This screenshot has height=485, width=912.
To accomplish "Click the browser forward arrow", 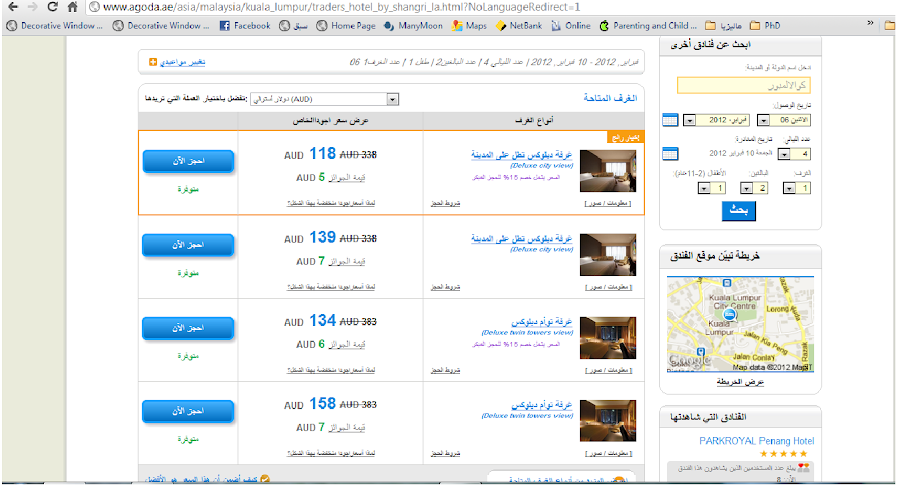I will (33, 7).
